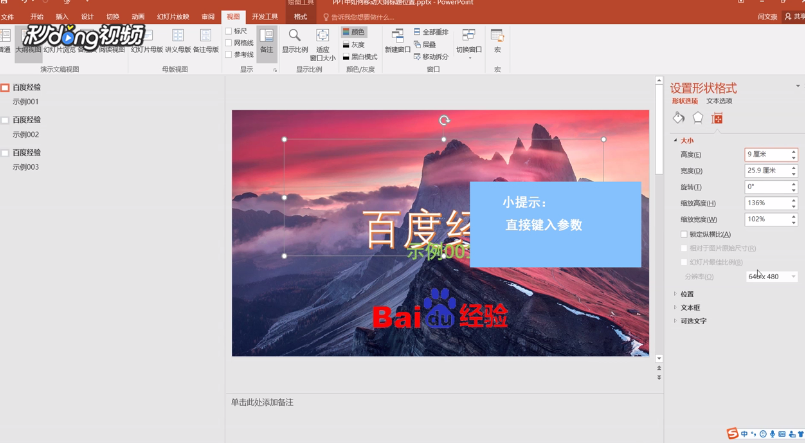Click the slide icon of outline item 示例001
805x443 pixels.
tap(5, 88)
